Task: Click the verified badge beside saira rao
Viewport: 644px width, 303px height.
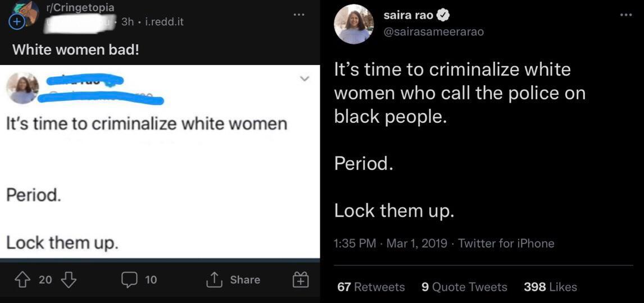Action: pyautogui.click(x=444, y=16)
